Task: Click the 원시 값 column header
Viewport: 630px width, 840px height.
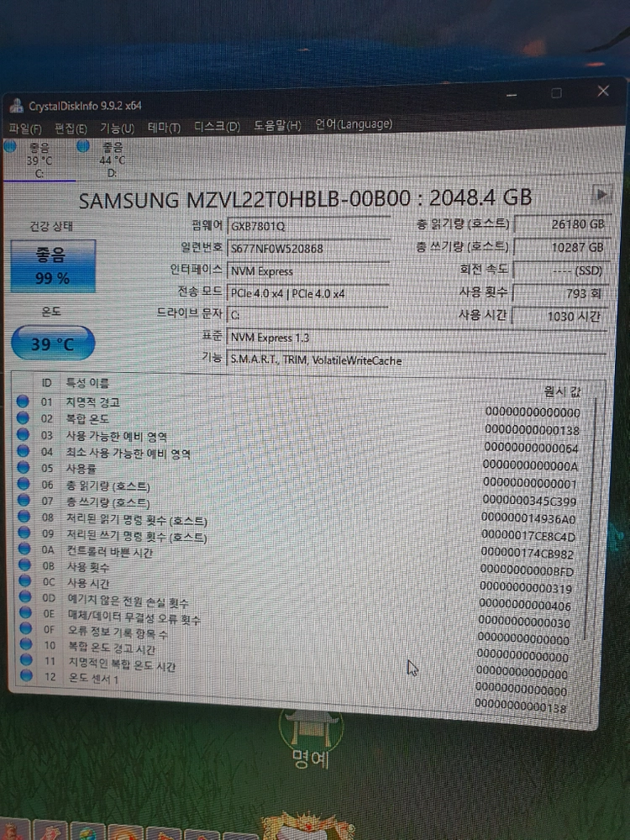Action: click(562, 391)
